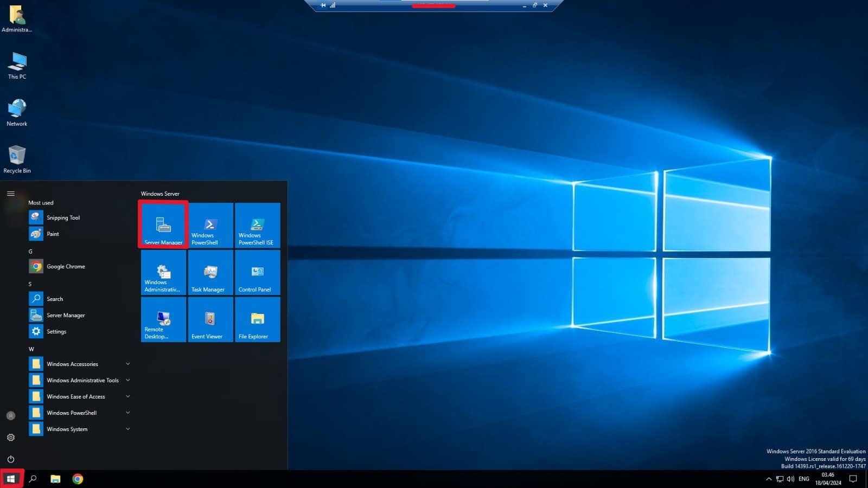This screenshot has height=488, width=868.
Task: Open the Task Manager tile
Action: coord(210,272)
